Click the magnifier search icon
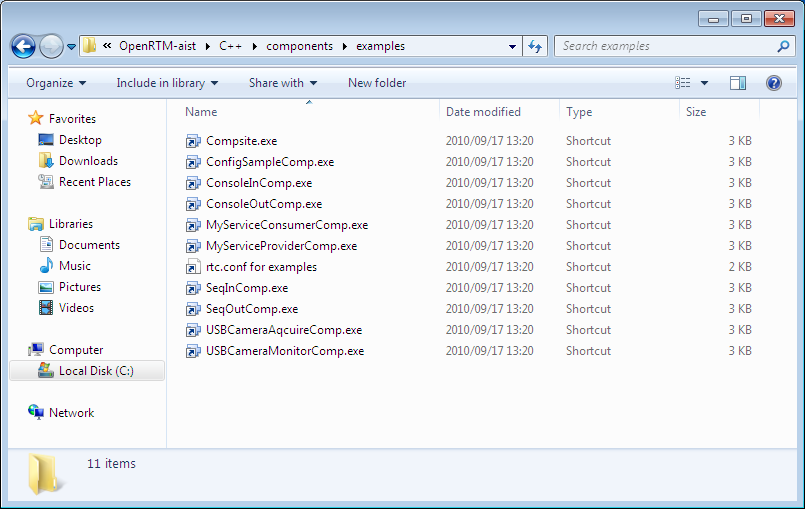805x509 pixels. 783,46
